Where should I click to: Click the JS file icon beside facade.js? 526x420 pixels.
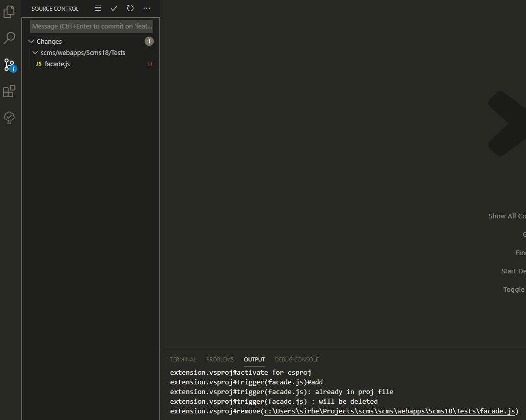pyautogui.click(x=39, y=64)
